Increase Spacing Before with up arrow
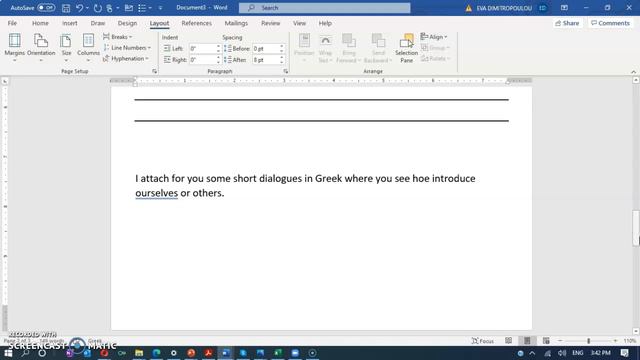This screenshot has width=640, height=360. pyautogui.click(x=282, y=47)
